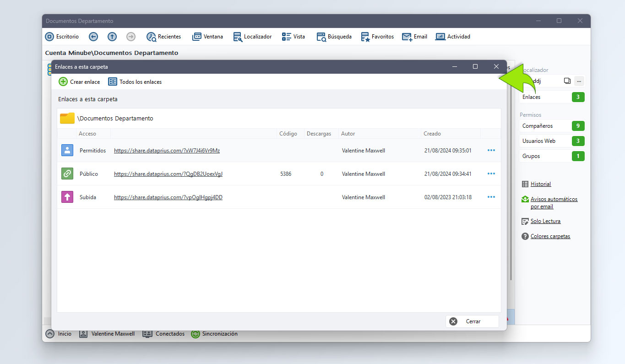
Task: Go up one level with the up arrow icon
Action: click(x=112, y=37)
